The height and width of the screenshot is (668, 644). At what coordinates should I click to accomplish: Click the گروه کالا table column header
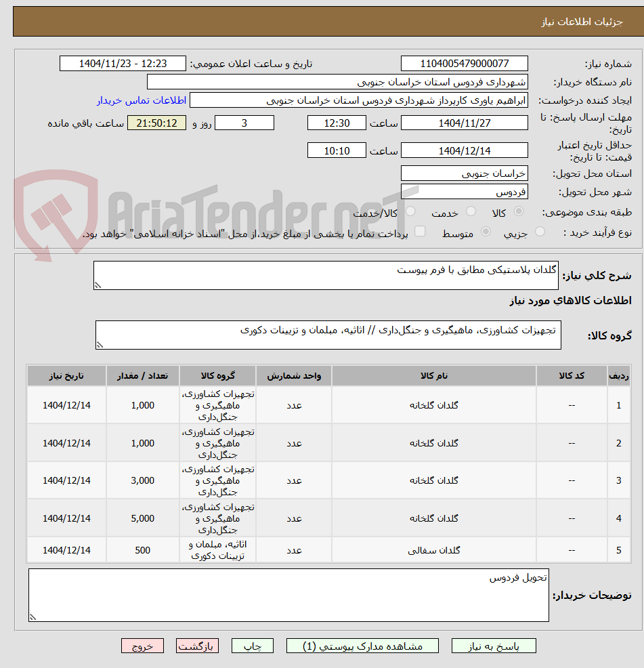tap(217, 376)
